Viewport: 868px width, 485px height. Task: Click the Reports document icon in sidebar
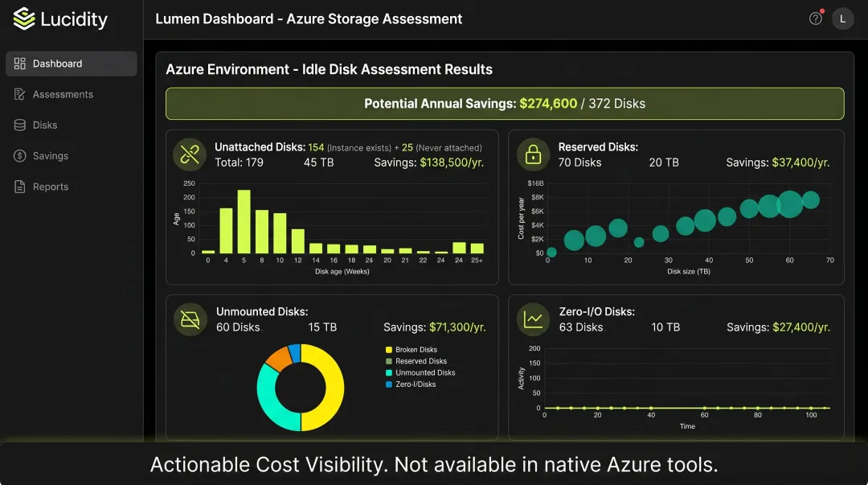pyautogui.click(x=20, y=187)
